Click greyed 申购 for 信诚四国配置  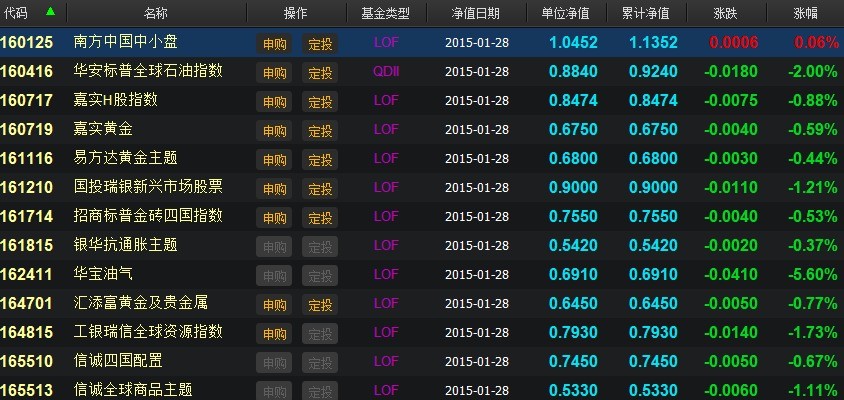(274, 363)
